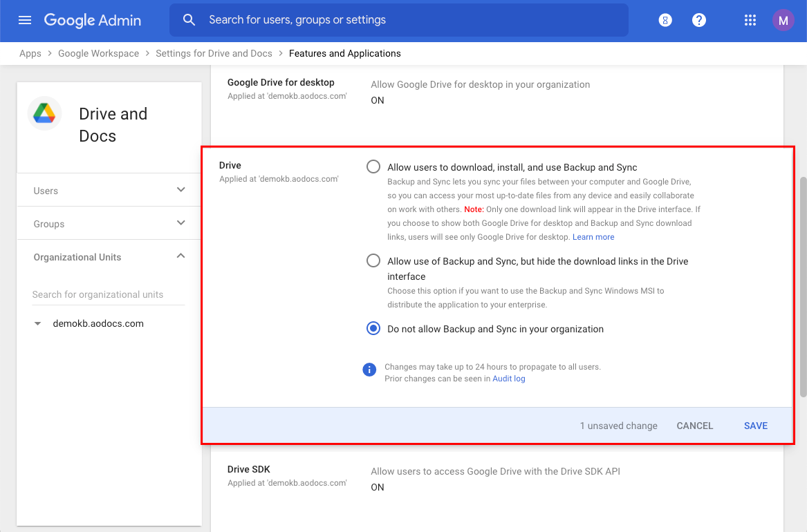This screenshot has height=532, width=807.
Task: Select Do not allow Backup and Sync
Action: click(x=373, y=328)
